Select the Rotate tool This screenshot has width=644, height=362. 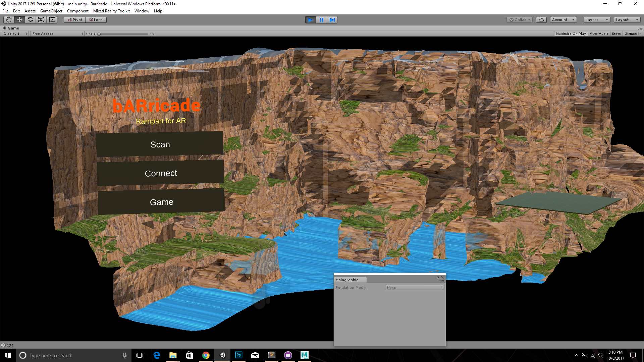[30, 20]
